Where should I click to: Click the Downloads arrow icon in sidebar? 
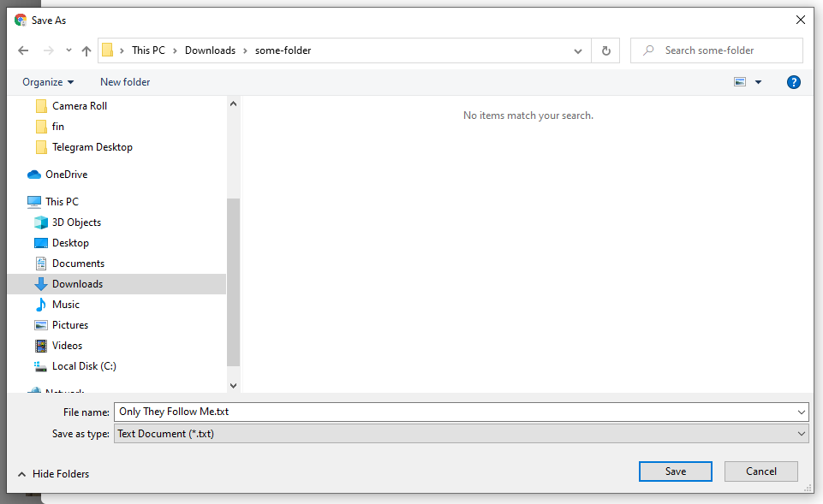pyautogui.click(x=41, y=284)
